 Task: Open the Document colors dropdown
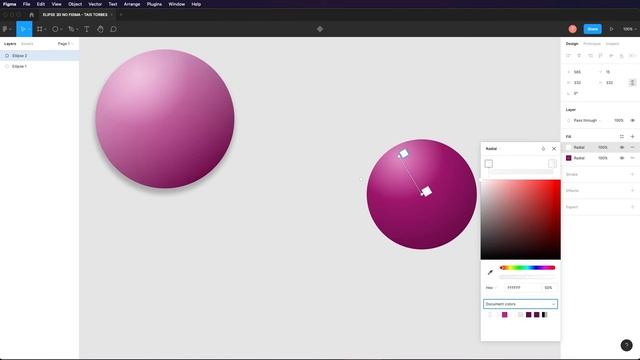(x=520, y=304)
